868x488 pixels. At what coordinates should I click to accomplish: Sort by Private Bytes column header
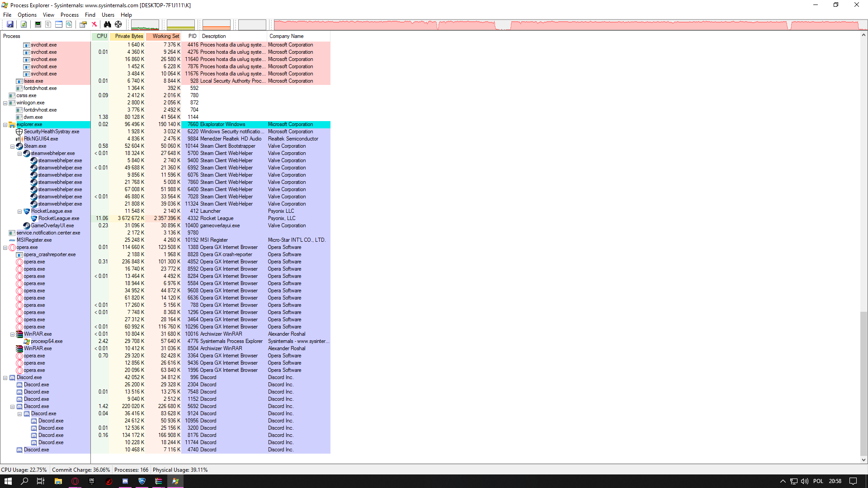pyautogui.click(x=127, y=36)
